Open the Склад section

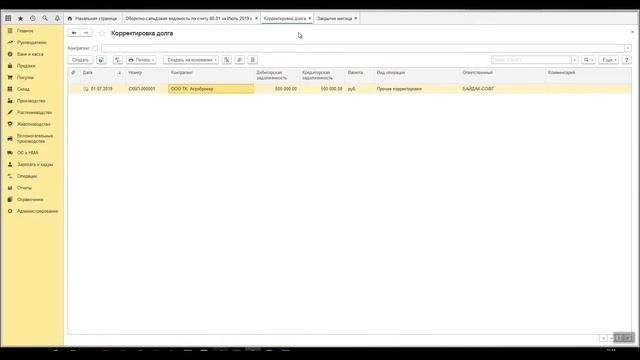pos(23,89)
